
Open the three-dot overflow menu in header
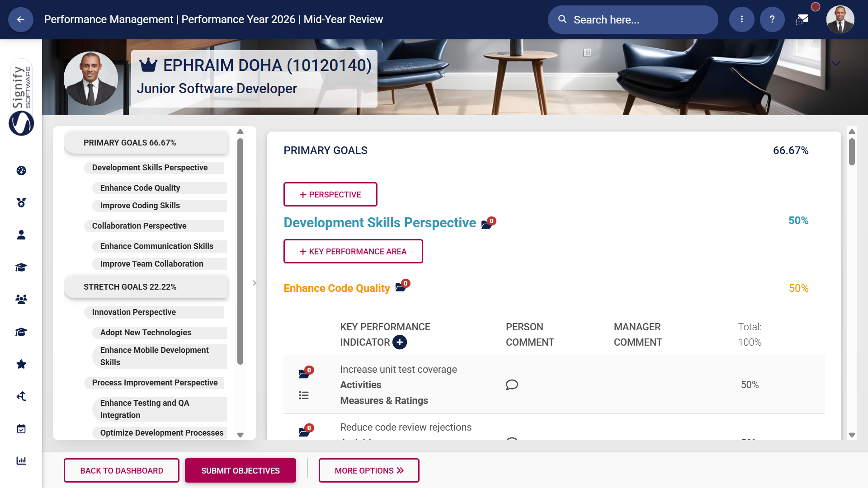(741, 19)
